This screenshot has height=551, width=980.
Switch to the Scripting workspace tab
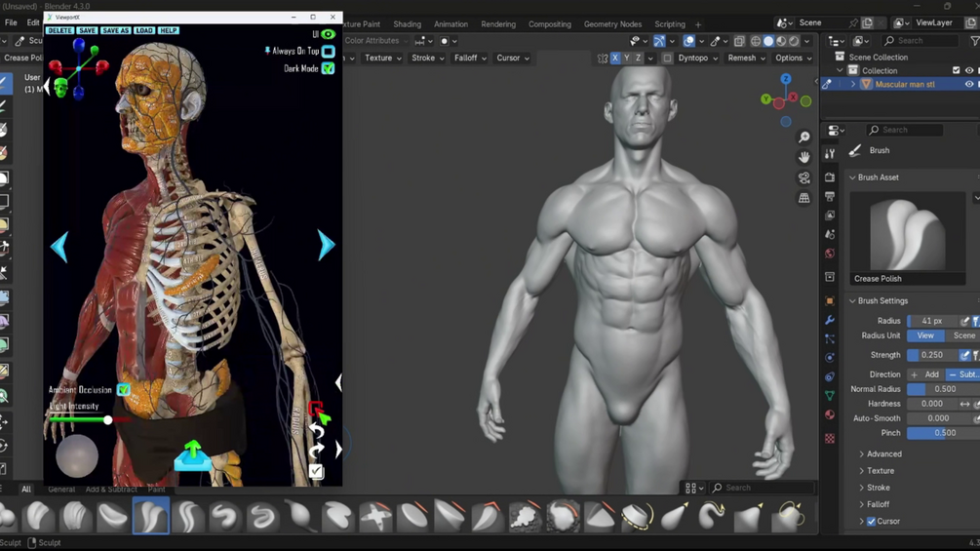[669, 24]
